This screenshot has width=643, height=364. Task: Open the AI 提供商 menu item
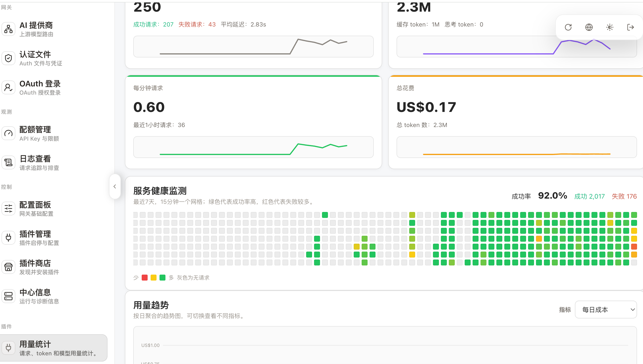pyautogui.click(x=54, y=29)
